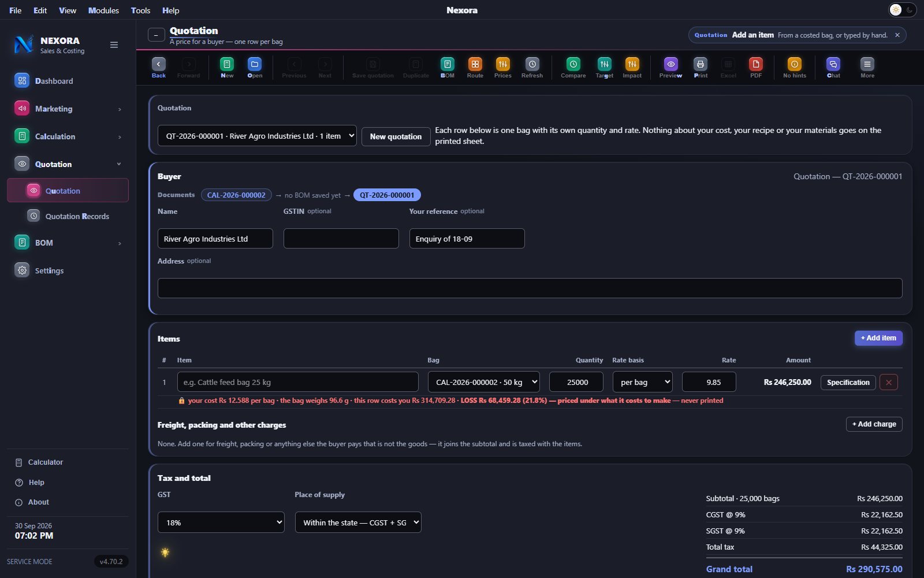The height and width of the screenshot is (578, 924).
Task: Open the More toolbar menu icon
Action: point(867,64)
